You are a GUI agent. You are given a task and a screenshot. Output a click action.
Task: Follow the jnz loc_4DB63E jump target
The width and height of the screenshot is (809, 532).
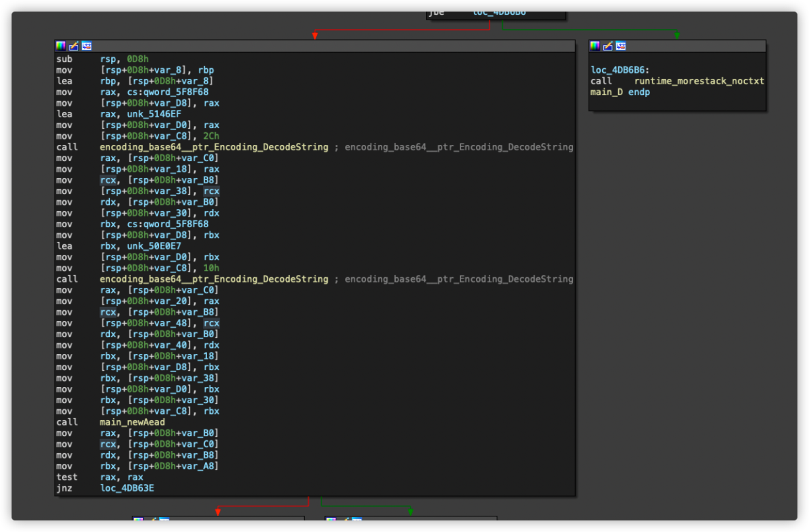[x=127, y=488]
